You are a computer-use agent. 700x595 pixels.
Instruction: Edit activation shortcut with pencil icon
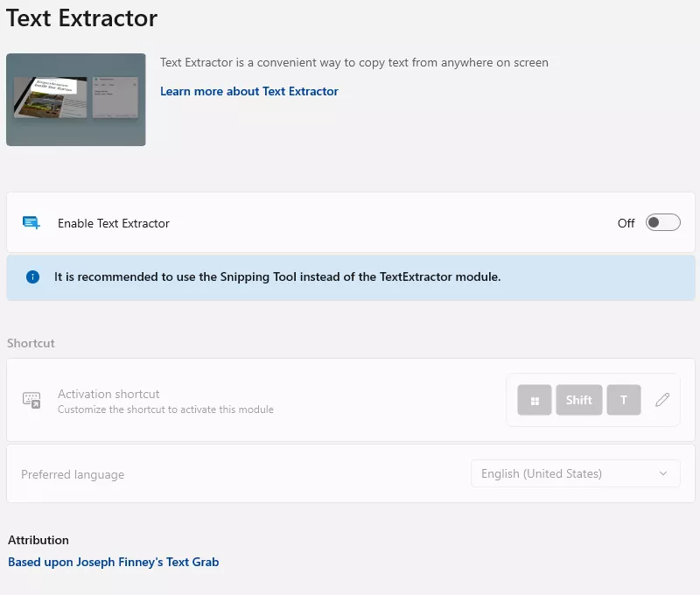coord(662,400)
